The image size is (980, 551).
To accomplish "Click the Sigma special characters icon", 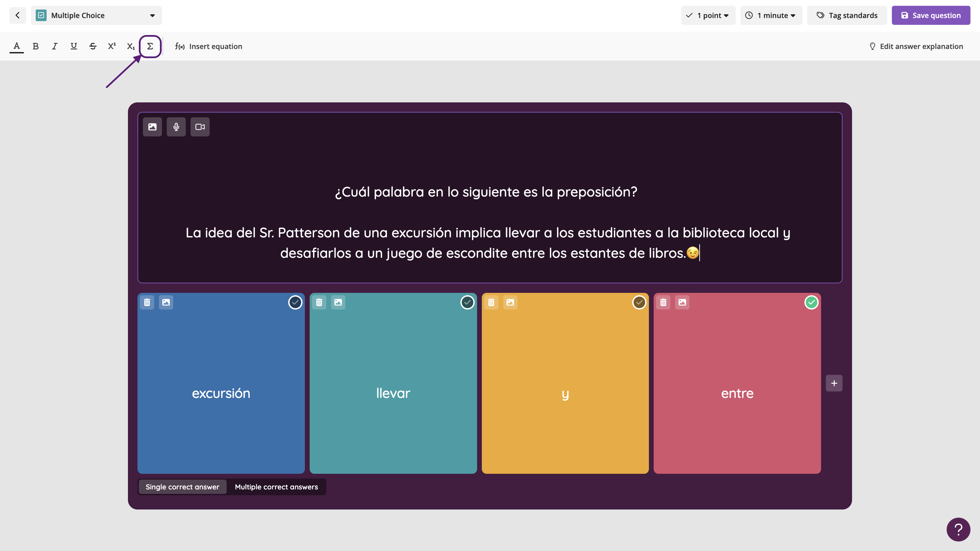I will pos(150,46).
